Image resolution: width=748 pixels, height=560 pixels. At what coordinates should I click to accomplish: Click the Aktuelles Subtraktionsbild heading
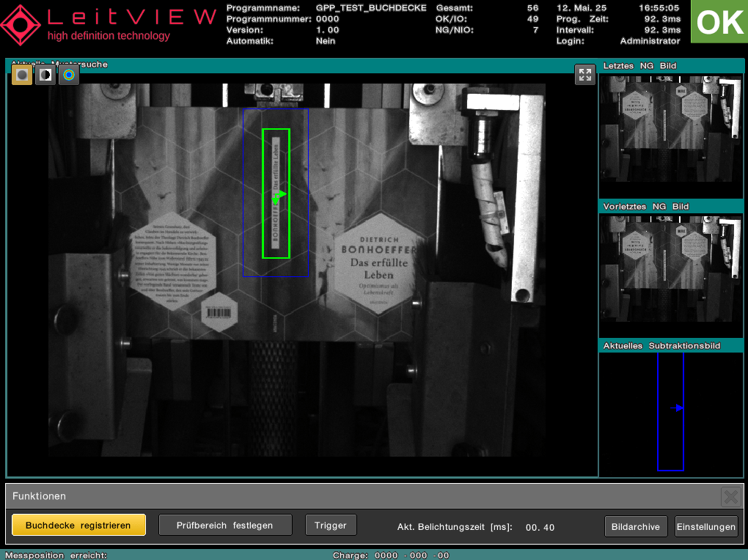click(661, 346)
